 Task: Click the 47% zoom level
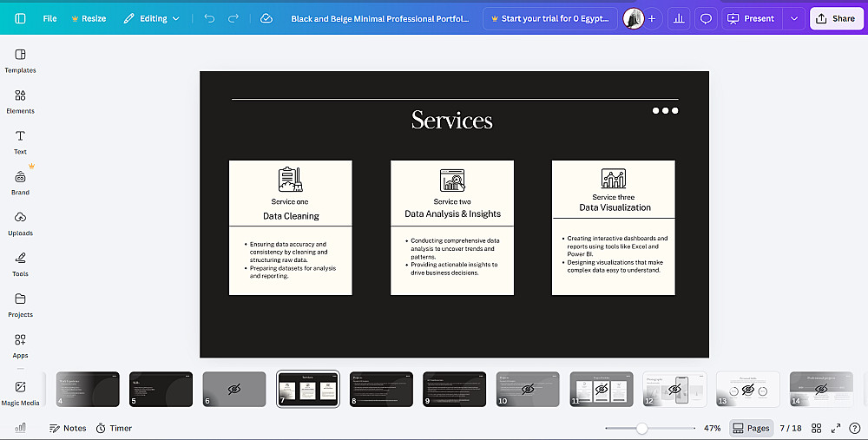tap(712, 428)
